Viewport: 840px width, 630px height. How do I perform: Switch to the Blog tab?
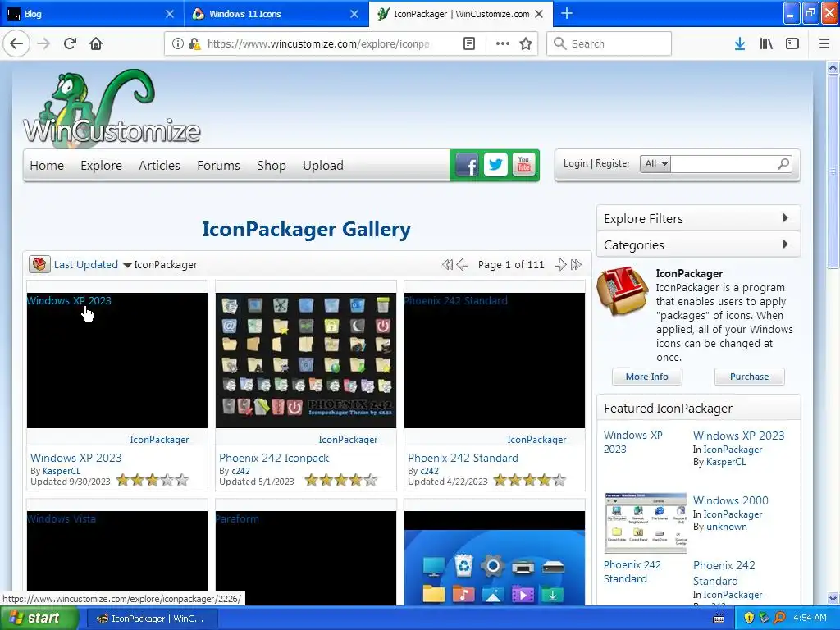point(91,14)
